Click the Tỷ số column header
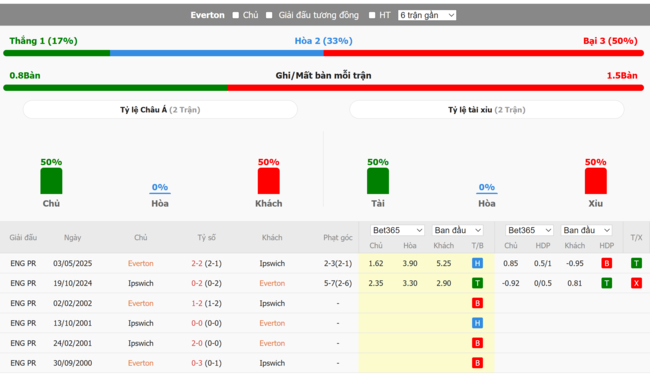650x379 pixels. pyautogui.click(x=206, y=238)
